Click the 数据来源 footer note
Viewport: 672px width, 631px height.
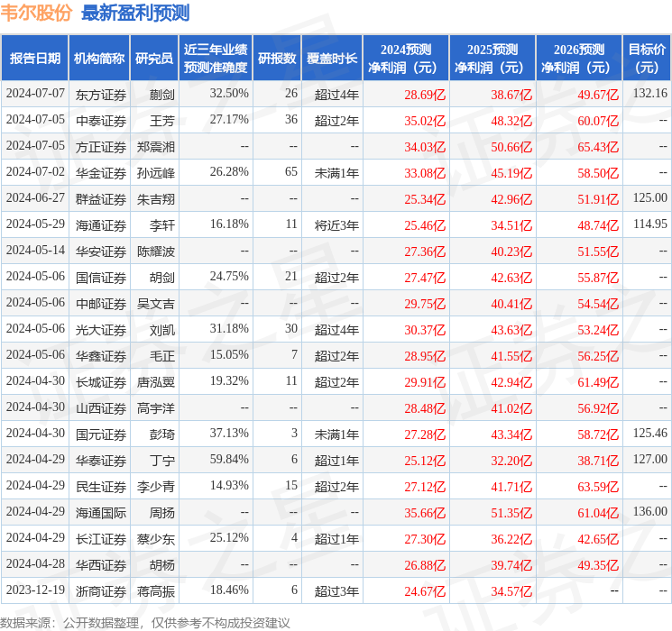pos(145,622)
